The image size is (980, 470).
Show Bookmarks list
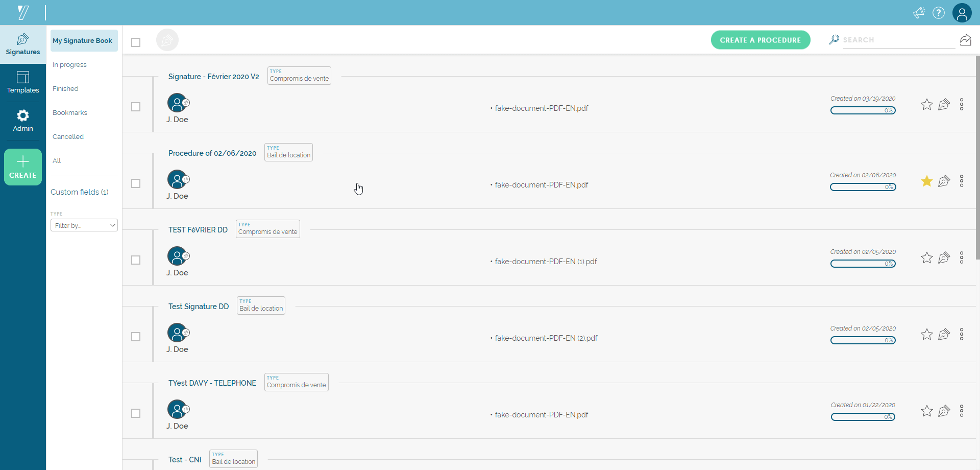pyautogui.click(x=70, y=113)
